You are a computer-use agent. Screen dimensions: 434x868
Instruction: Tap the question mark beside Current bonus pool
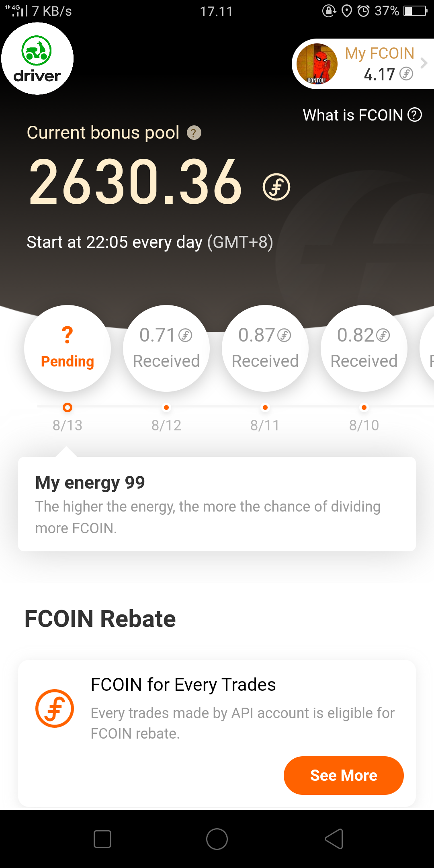(194, 133)
